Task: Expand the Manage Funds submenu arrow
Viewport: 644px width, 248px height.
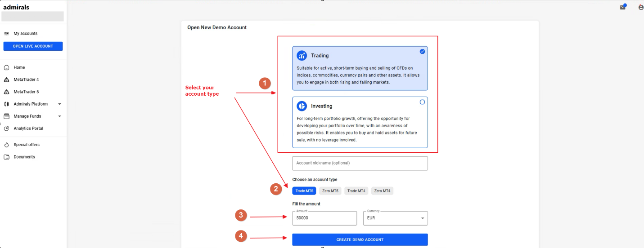Action: click(x=60, y=116)
